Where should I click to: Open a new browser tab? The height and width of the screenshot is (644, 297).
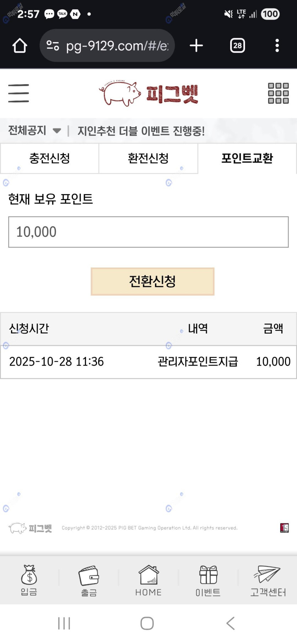click(196, 46)
